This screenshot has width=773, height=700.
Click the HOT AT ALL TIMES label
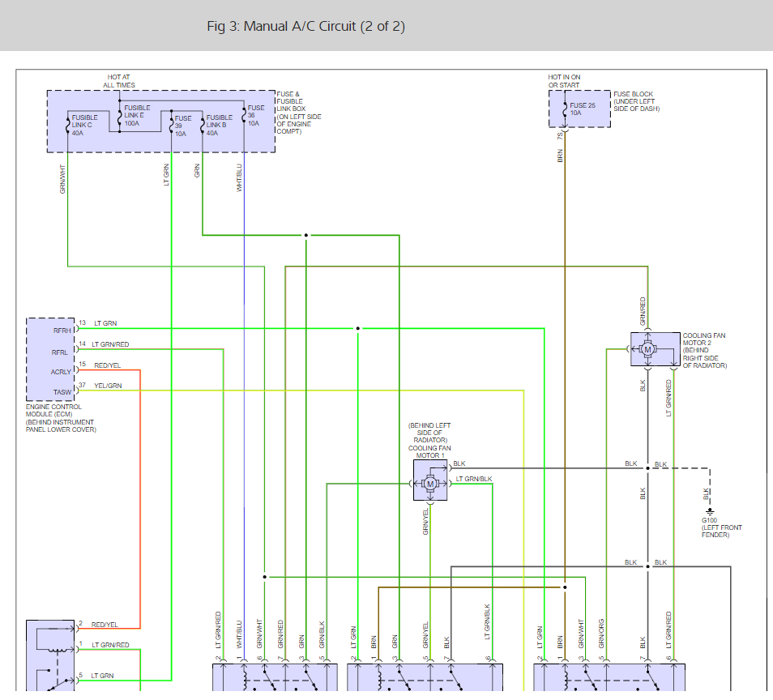119,81
